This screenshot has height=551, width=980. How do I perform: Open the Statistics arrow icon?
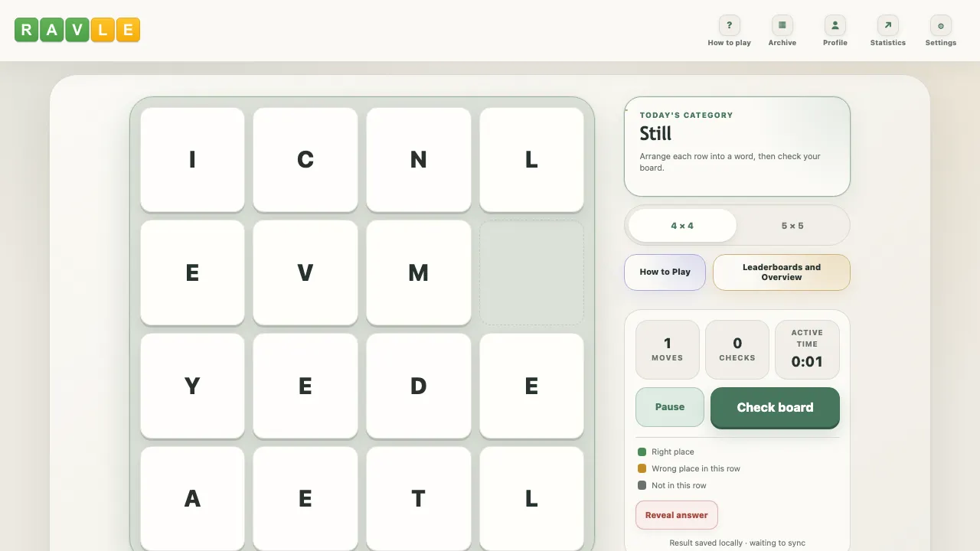pos(888,25)
